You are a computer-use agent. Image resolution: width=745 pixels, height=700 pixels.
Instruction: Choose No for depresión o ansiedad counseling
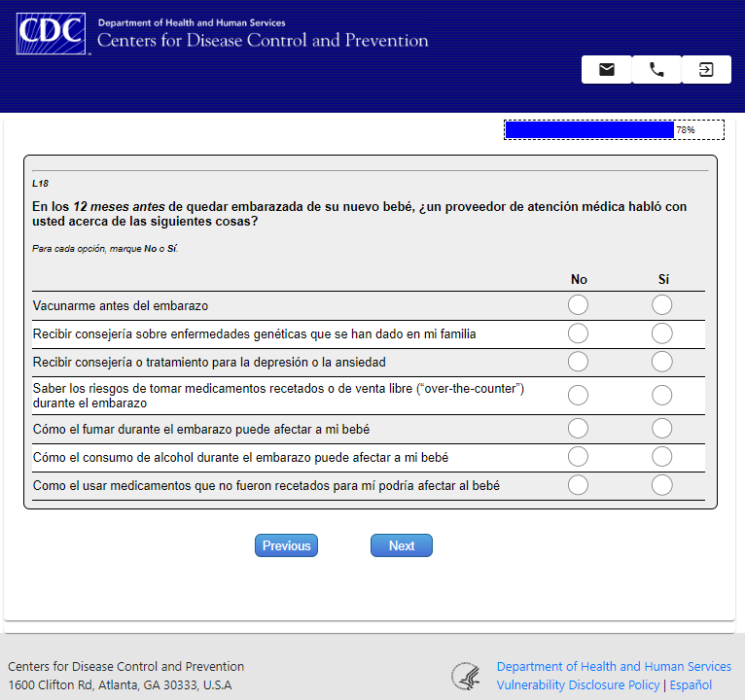point(578,362)
